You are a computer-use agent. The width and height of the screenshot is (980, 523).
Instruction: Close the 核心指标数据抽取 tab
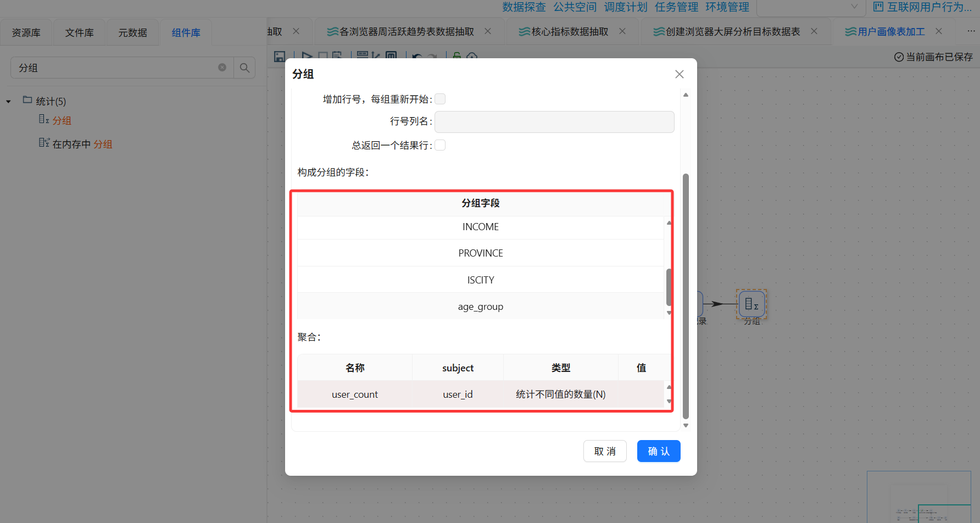click(x=622, y=31)
